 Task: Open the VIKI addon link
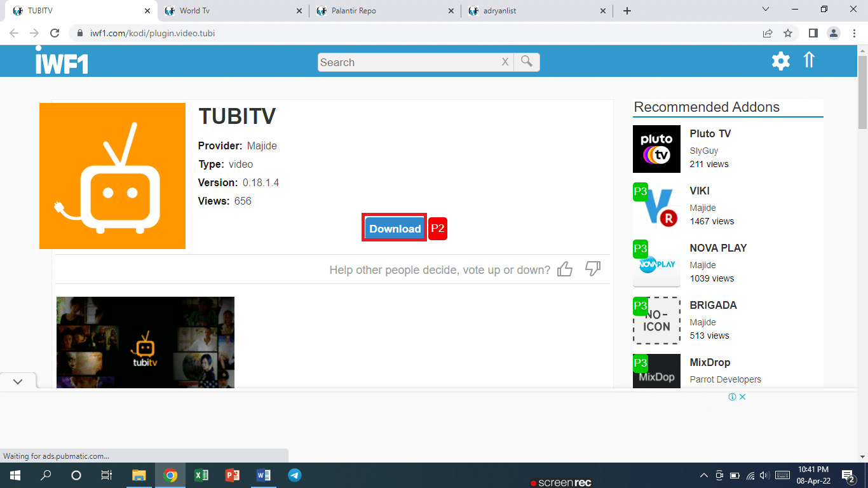pos(700,191)
